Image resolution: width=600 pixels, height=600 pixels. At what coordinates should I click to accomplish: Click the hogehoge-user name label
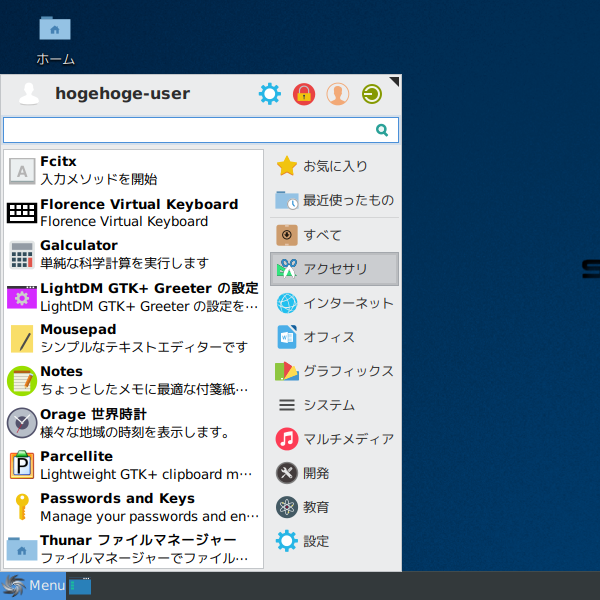(122, 94)
